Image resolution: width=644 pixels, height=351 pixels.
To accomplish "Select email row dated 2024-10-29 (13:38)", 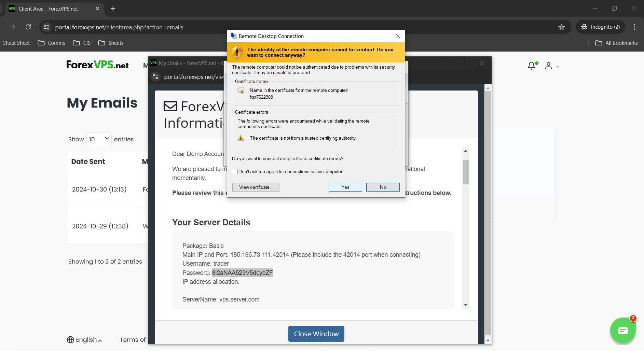I will coord(108,226).
